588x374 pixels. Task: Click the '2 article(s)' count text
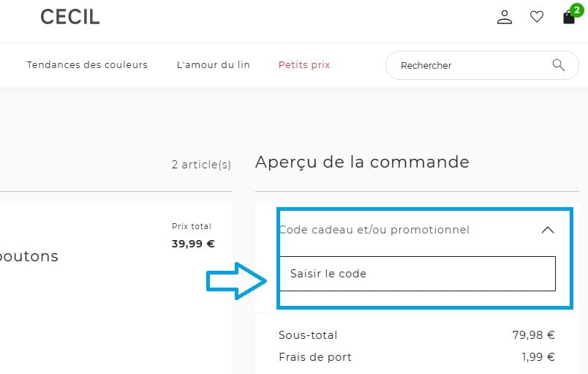click(201, 165)
